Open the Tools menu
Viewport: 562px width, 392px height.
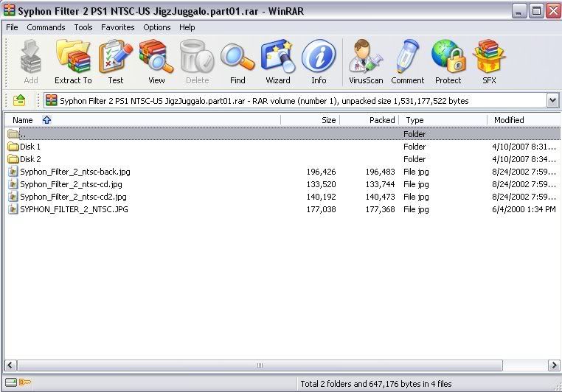click(83, 27)
